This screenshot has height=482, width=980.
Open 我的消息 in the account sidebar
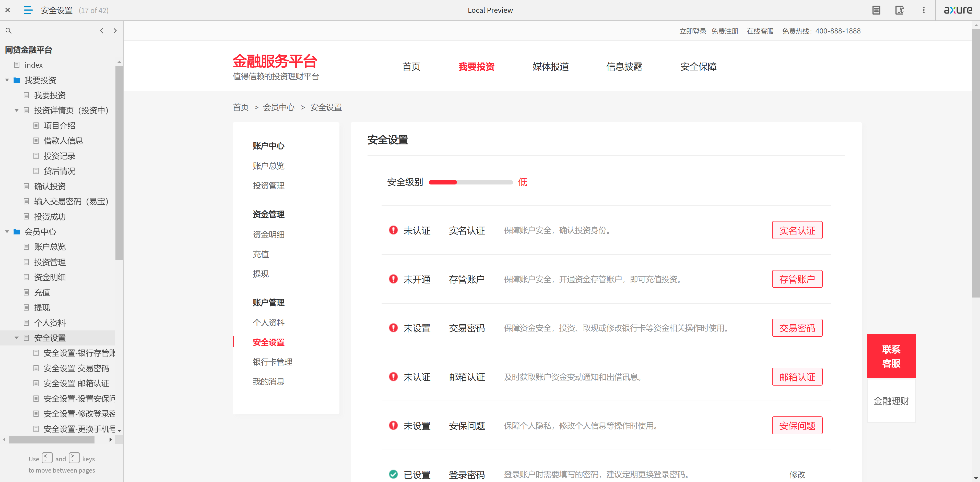pos(269,382)
